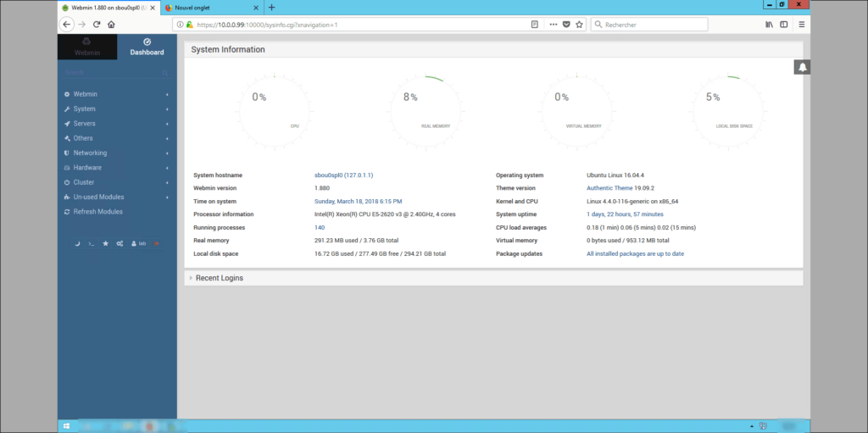Open the notifications bell icon
868x433 pixels.
802,67
